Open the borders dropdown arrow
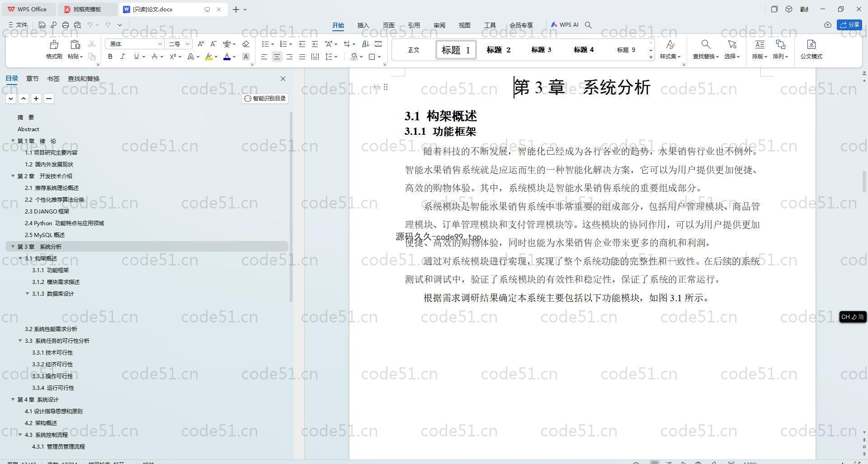 [x=379, y=57]
